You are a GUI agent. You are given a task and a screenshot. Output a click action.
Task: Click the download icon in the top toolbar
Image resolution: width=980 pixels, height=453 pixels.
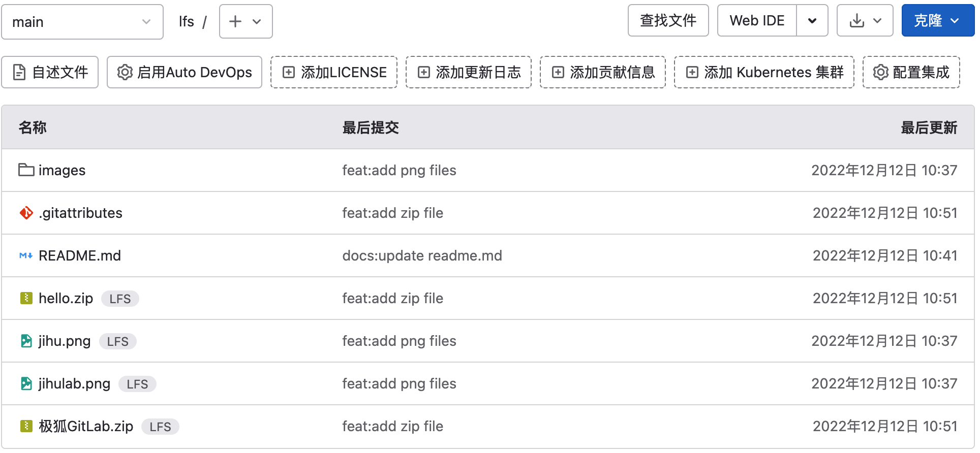857,20
